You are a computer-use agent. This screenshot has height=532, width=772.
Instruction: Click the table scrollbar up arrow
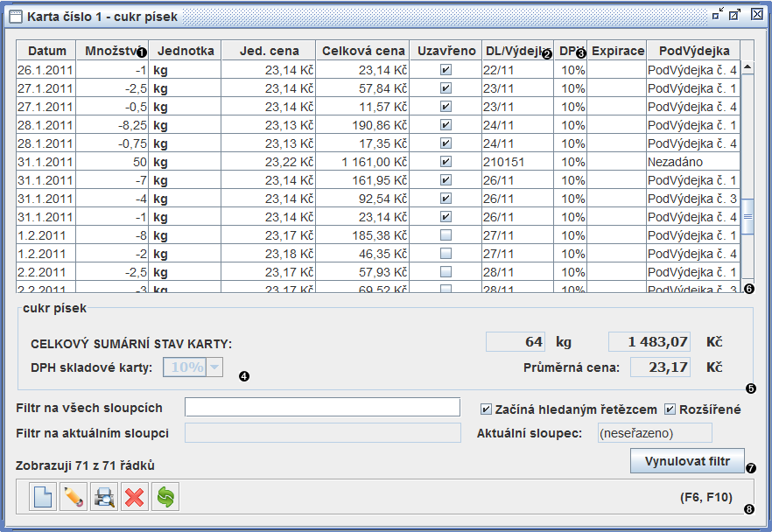(x=747, y=67)
